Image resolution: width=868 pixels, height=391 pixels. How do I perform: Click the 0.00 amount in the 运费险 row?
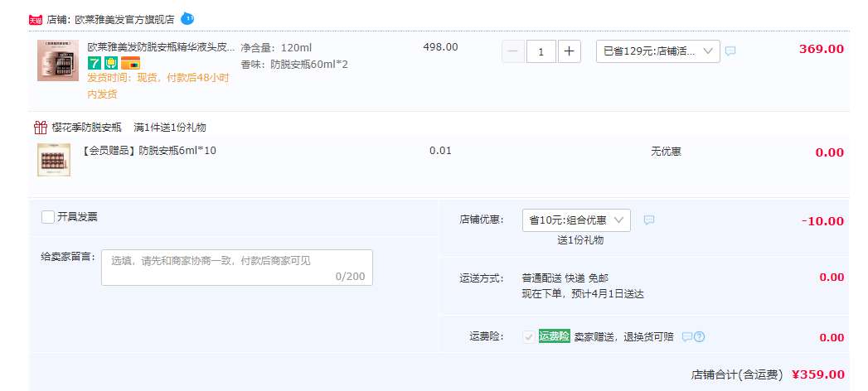[x=832, y=338]
